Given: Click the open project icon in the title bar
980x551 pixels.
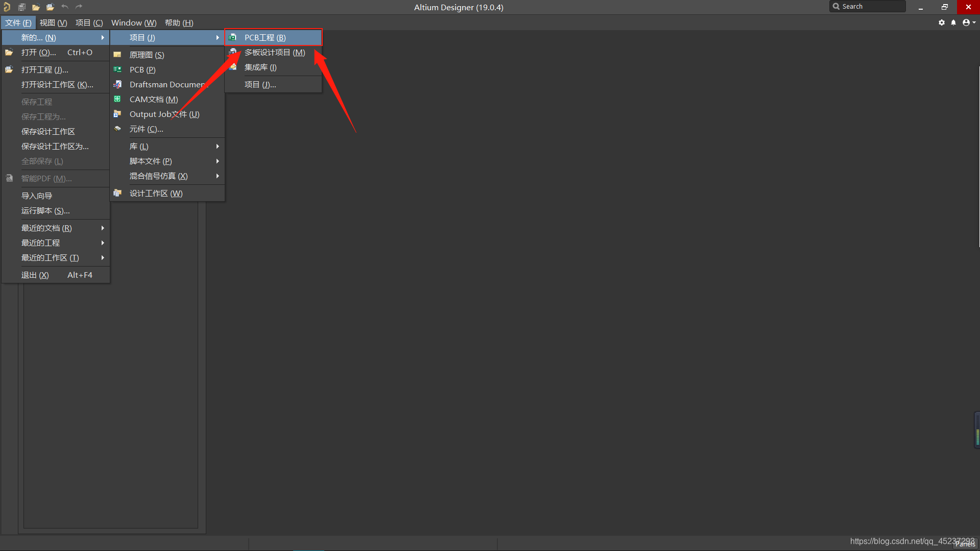Looking at the screenshot, I should tap(50, 7).
